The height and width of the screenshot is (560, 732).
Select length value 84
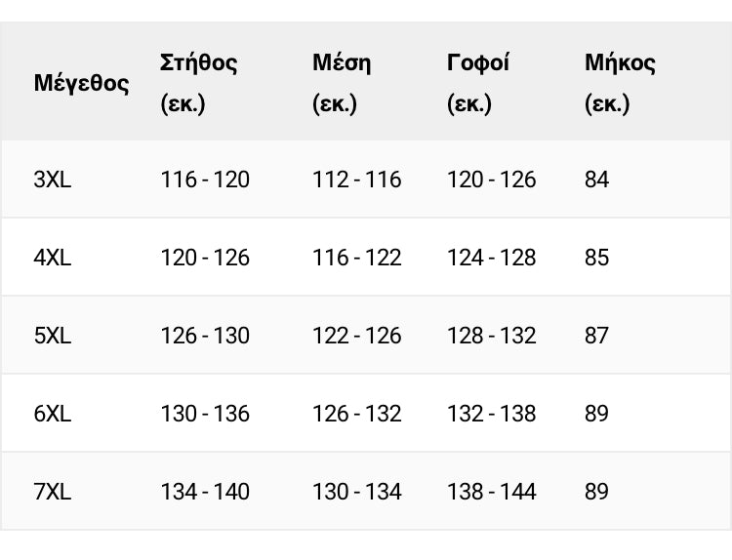point(596,180)
